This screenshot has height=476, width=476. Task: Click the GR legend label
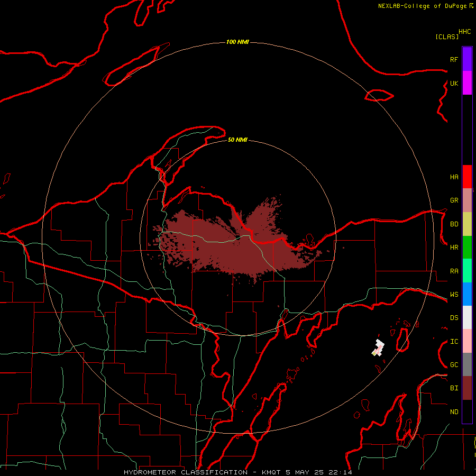point(454,200)
